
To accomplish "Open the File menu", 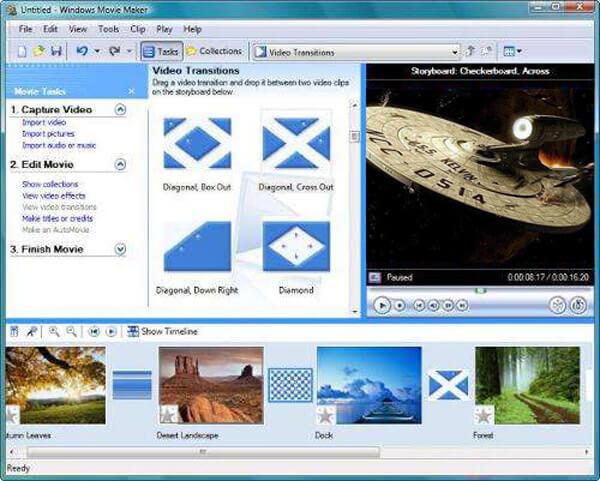I will (25, 29).
